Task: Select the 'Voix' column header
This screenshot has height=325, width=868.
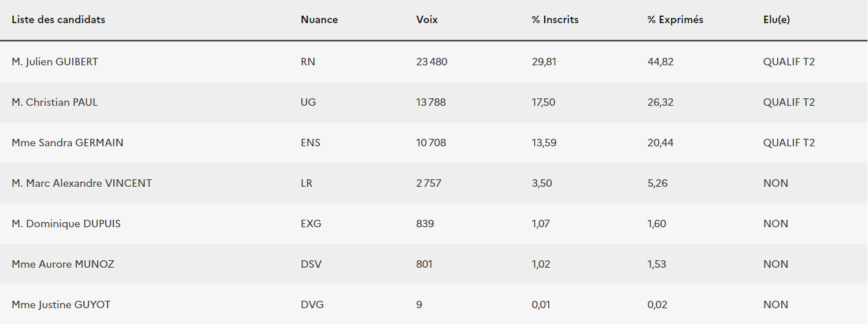Action: pyautogui.click(x=427, y=20)
